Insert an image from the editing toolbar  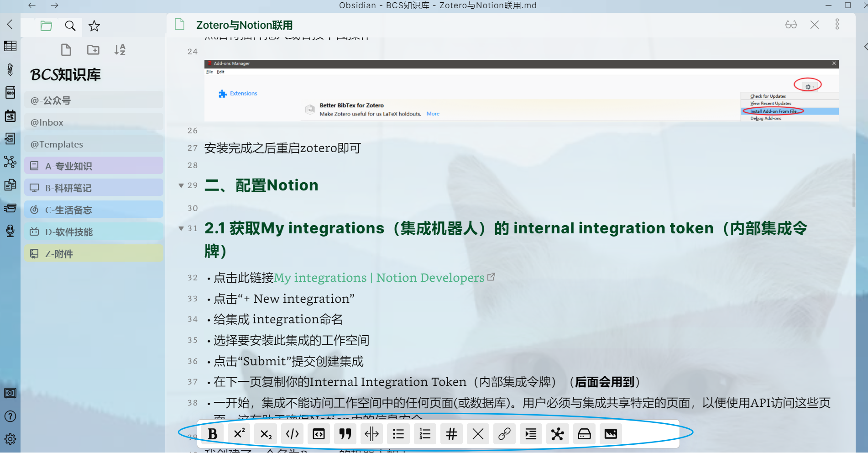tap(611, 434)
